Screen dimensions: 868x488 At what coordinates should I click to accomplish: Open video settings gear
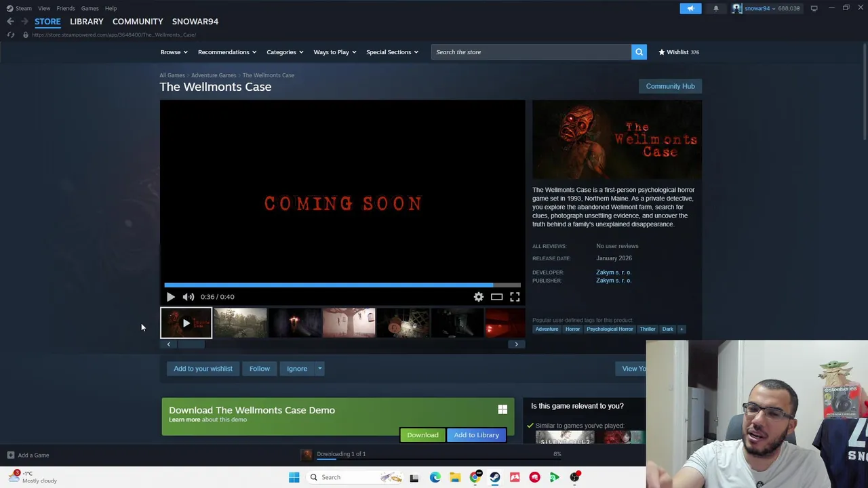point(479,297)
